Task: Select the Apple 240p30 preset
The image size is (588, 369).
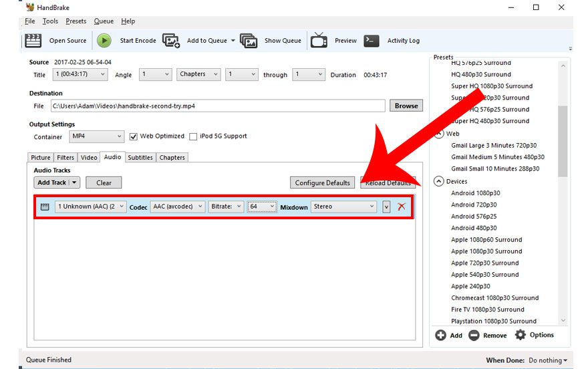Action: click(470, 286)
